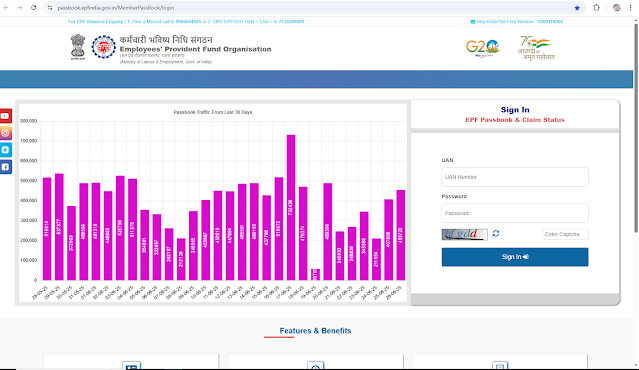Screen dimensions: 639x370
Task: Open the browser extensions puzzle icon
Action: [x=596, y=8]
